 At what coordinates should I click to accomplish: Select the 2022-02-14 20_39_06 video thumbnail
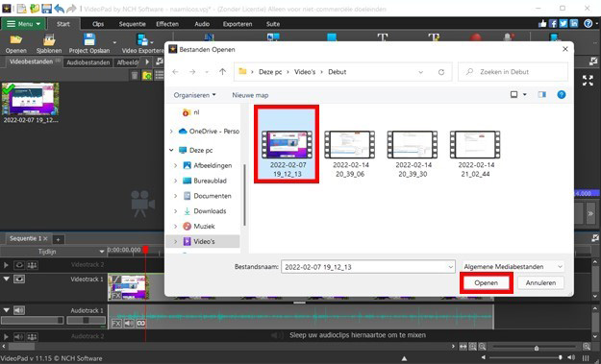350,154
